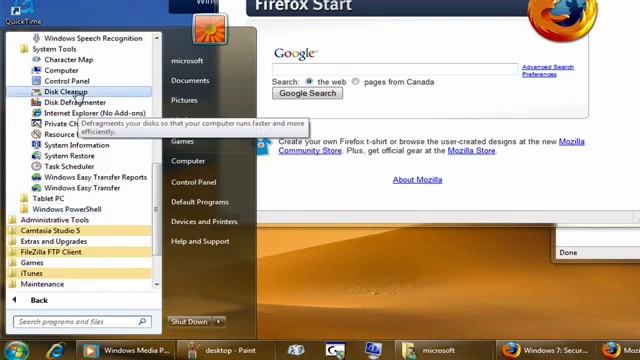Expand the Maintenance folder
This screenshot has height=360, width=640.
point(37,284)
